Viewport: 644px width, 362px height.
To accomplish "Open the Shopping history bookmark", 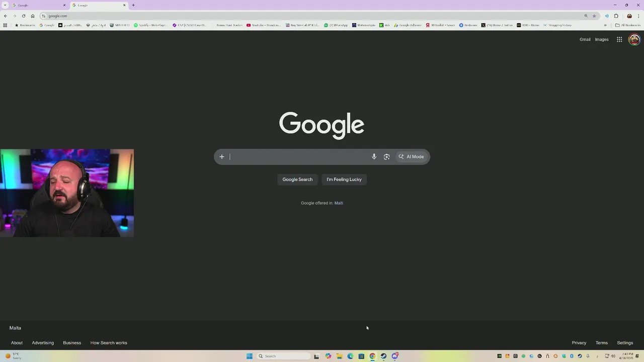I will 557,25.
